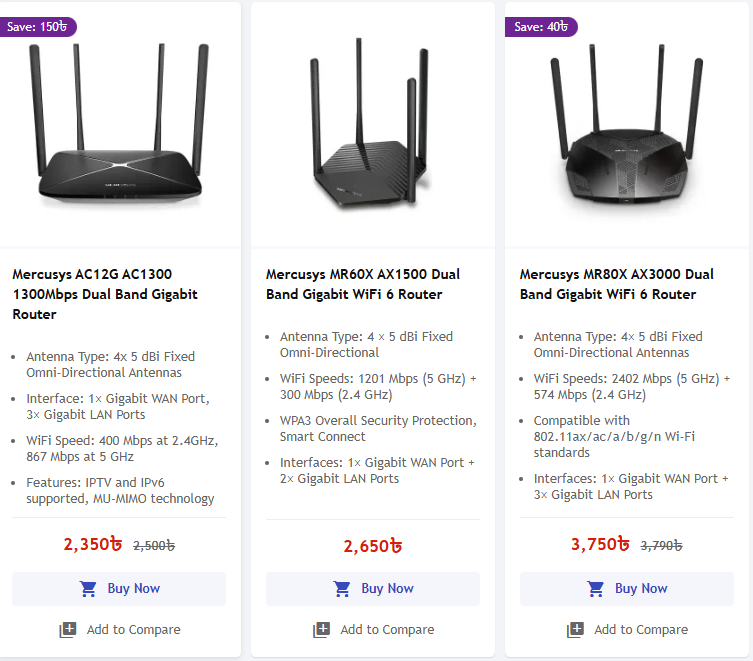The width and height of the screenshot is (753, 661).
Task: Add Mercusys AC12G to compare list
Action: (133, 630)
